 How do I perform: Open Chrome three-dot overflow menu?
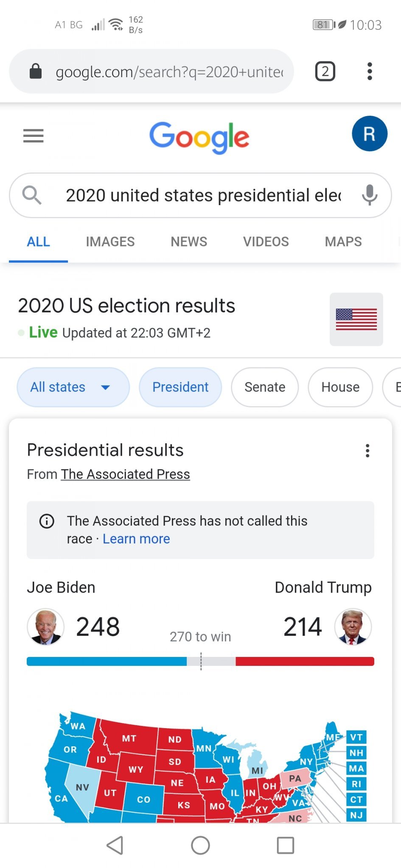370,71
